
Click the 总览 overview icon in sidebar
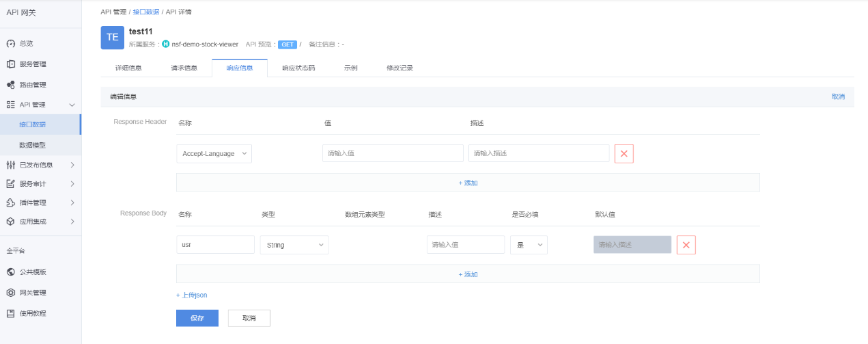coord(11,44)
